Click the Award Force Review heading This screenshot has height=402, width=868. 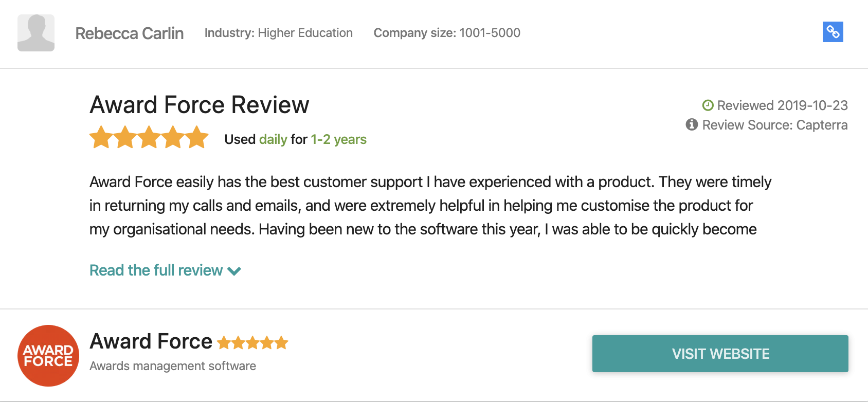coord(199,105)
